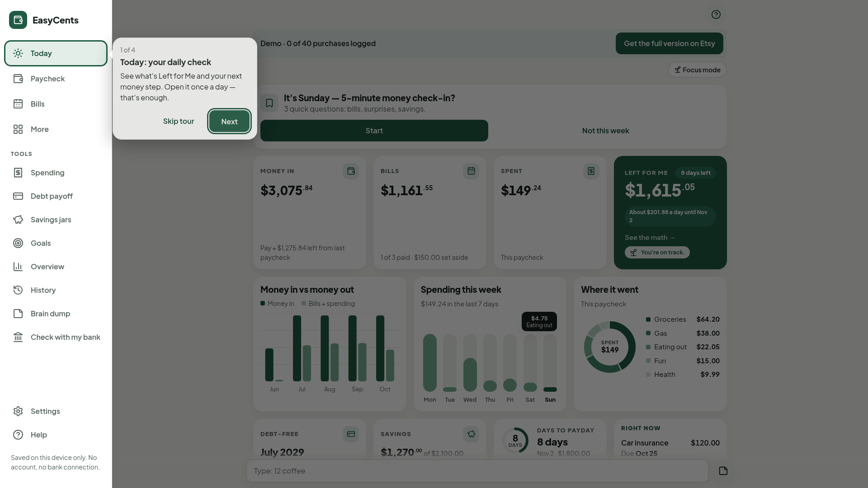Click the wallet icon on Money In card
The height and width of the screenshot is (488, 868).
pyautogui.click(x=351, y=171)
